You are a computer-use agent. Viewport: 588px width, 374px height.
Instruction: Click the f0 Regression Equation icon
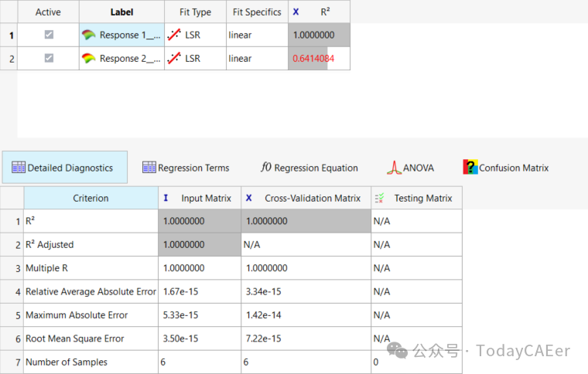(266, 167)
